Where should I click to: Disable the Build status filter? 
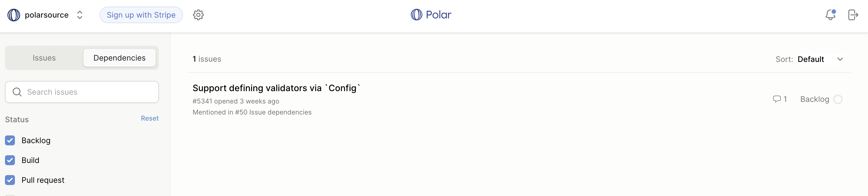10,160
